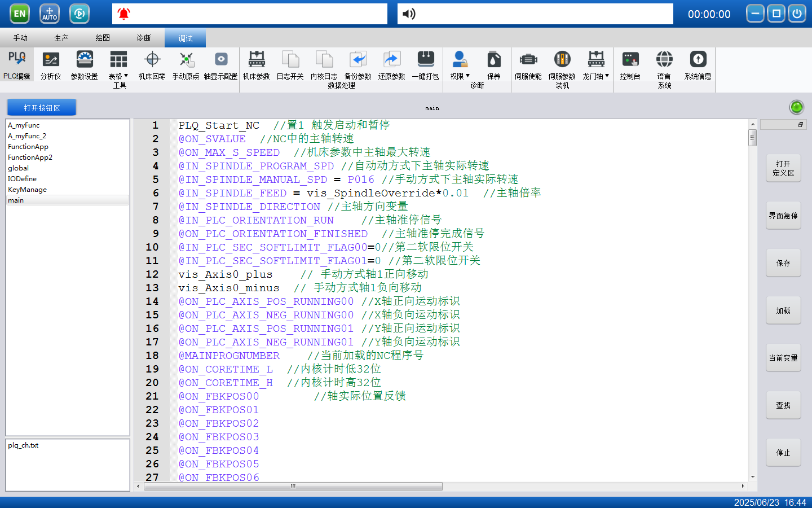Viewport: 812px width, 508px height.
Task: Click the 保存 save button
Action: tap(783, 263)
